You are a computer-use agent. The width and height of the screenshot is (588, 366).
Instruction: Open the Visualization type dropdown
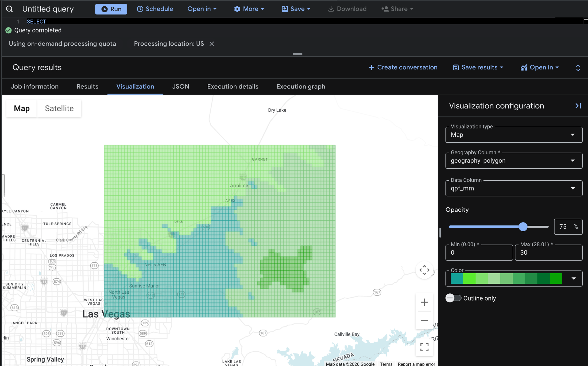(514, 135)
